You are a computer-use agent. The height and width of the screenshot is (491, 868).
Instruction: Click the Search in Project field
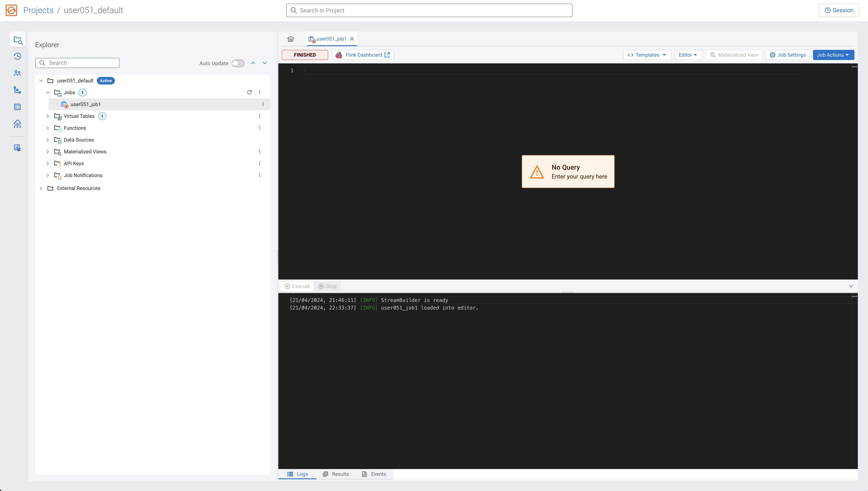(x=429, y=10)
